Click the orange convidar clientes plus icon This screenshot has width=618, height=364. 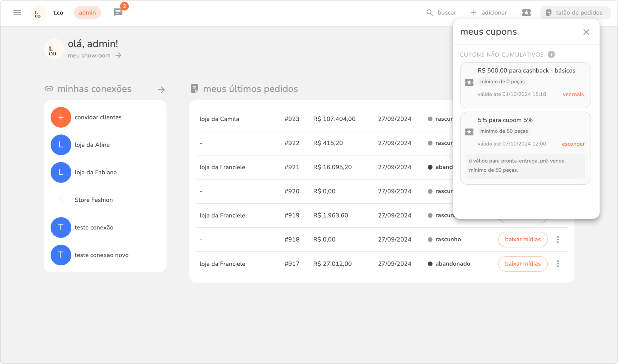[61, 117]
